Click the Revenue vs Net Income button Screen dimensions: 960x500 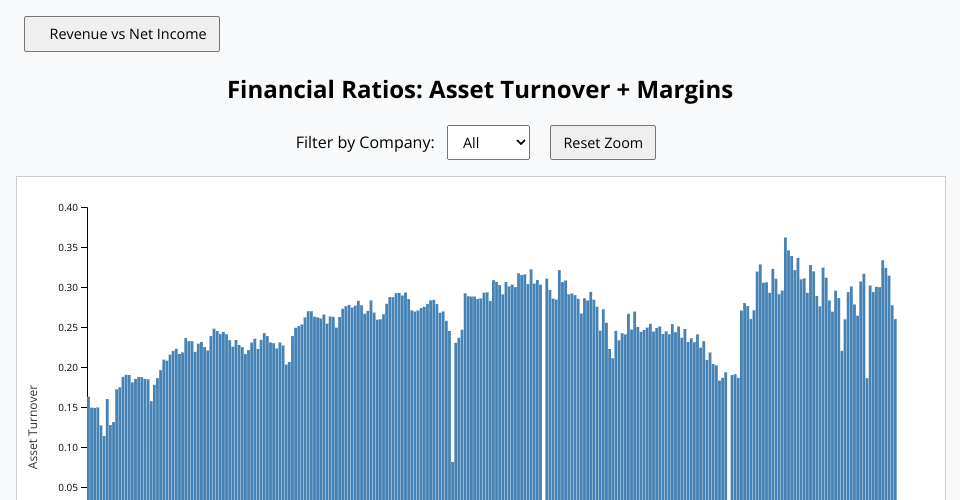122,34
